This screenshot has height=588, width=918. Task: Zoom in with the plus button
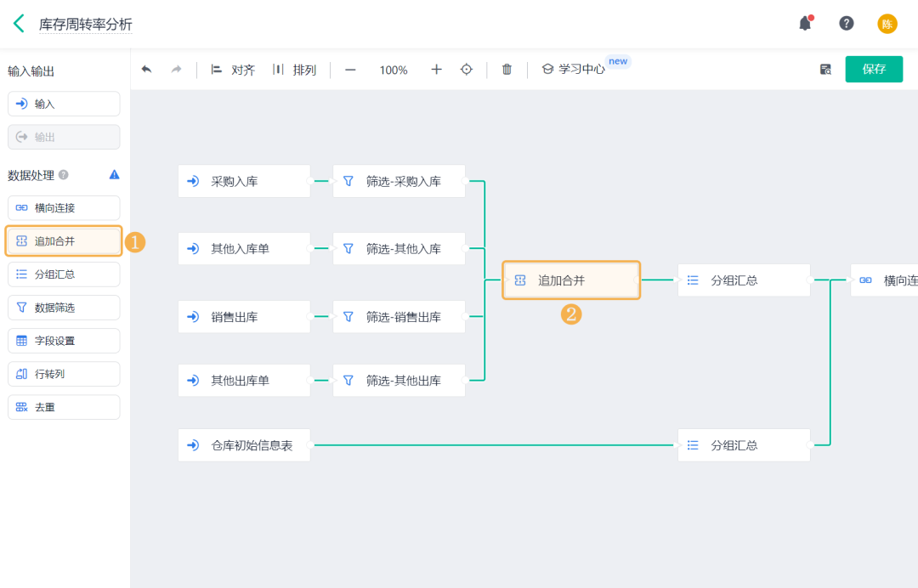pos(436,70)
